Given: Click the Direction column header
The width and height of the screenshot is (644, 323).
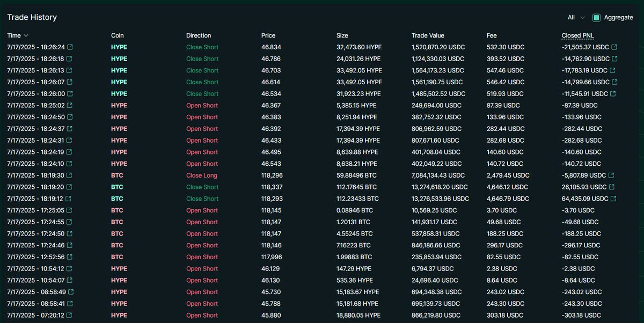Looking at the screenshot, I should point(199,36).
